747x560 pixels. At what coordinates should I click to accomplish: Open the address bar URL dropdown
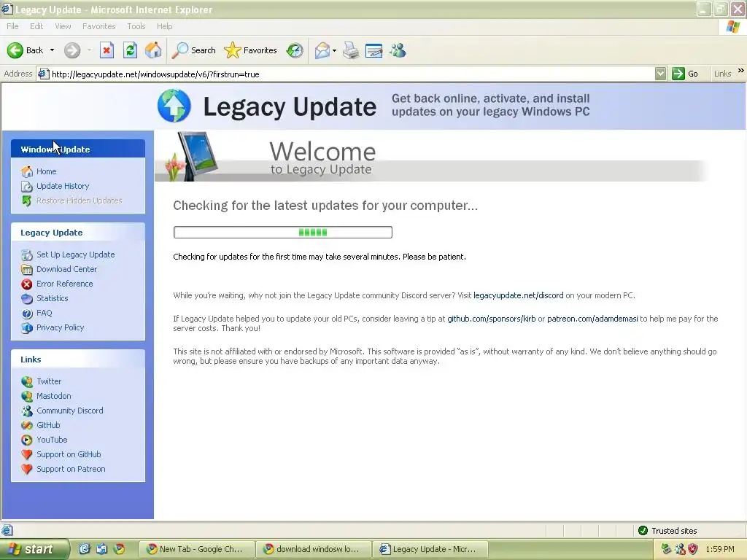(660, 74)
